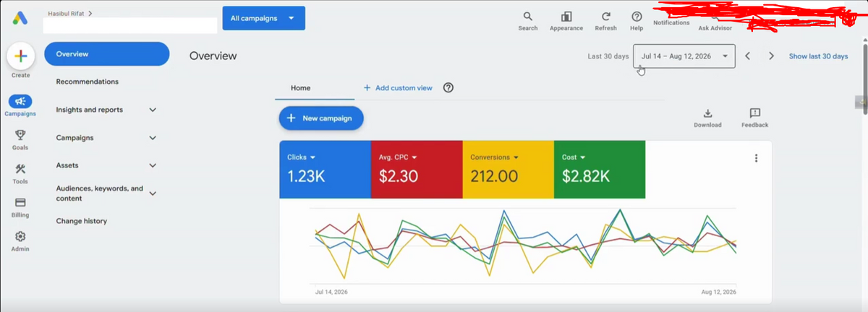Open Billing card icon in sidebar
Viewport: 868px width, 312px height.
pyautogui.click(x=20, y=203)
